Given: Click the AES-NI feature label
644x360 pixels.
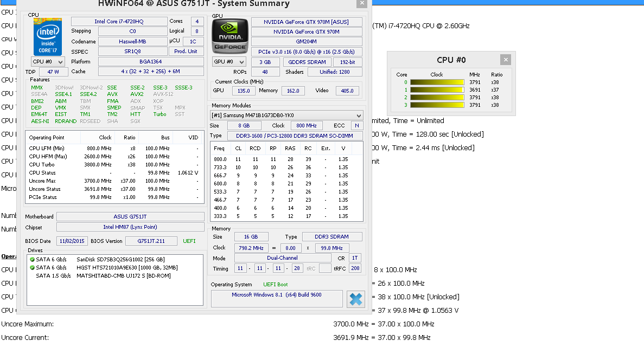Looking at the screenshot, I should click(x=40, y=121).
